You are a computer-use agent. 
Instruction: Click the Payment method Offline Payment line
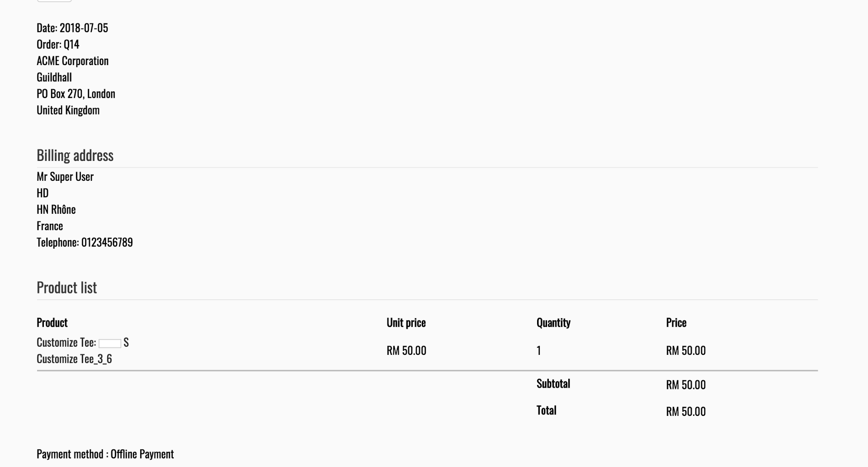(x=105, y=454)
